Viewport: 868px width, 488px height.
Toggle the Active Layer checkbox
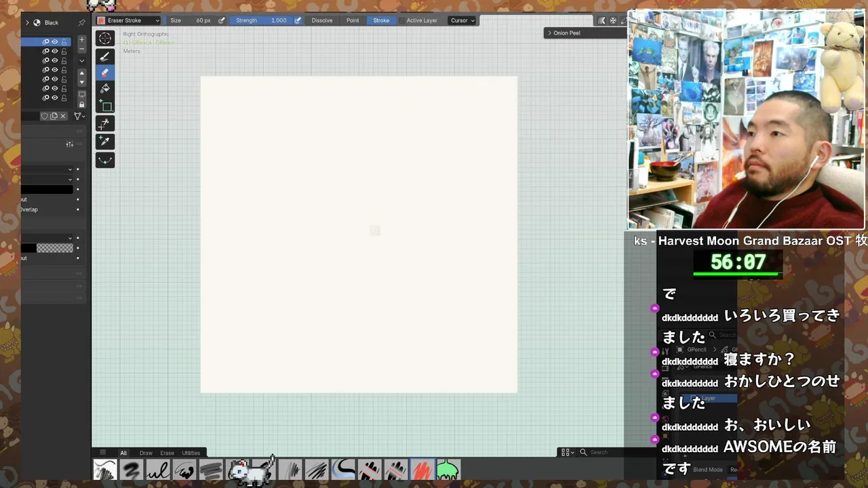point(402,20)
